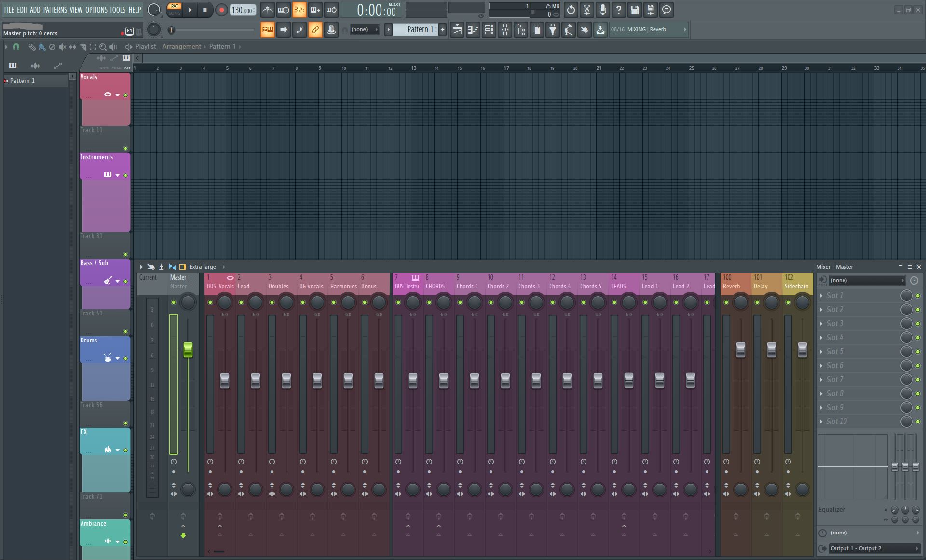Mute the Vocals playlist track

tap(126, 95)
